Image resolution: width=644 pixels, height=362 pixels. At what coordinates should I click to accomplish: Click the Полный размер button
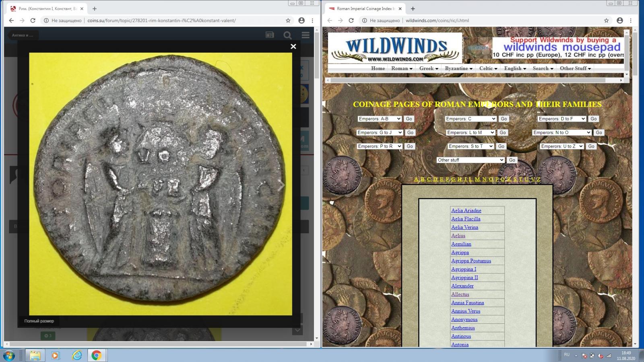click(x=39, y=321)
